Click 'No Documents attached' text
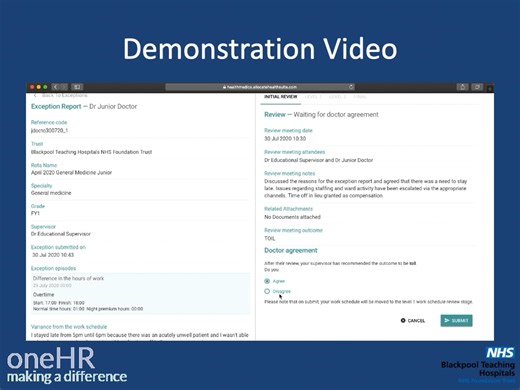520x390 pixels. point(292,217)
